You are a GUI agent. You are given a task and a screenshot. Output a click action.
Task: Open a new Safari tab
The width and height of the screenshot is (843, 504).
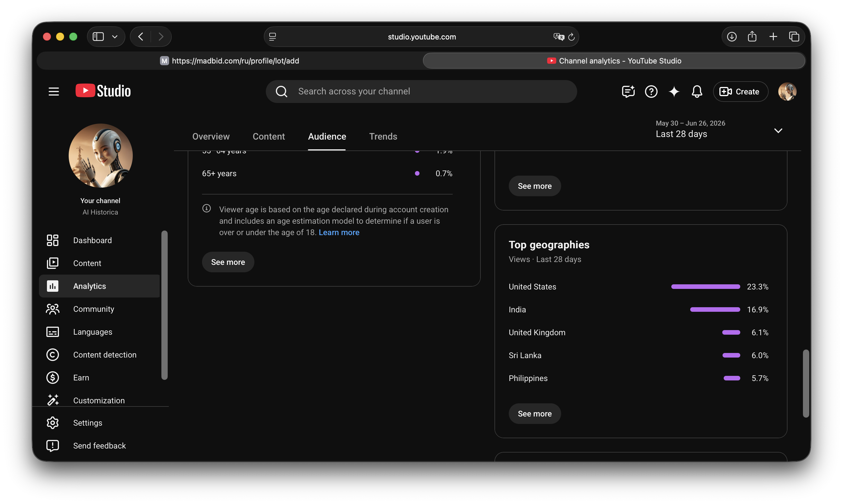pos(773,36)
